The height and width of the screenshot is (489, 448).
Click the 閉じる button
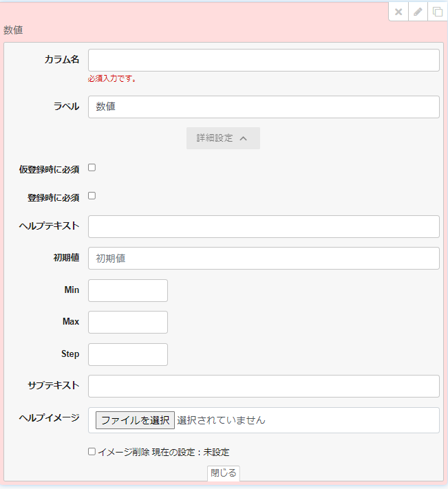click(224, 473)
